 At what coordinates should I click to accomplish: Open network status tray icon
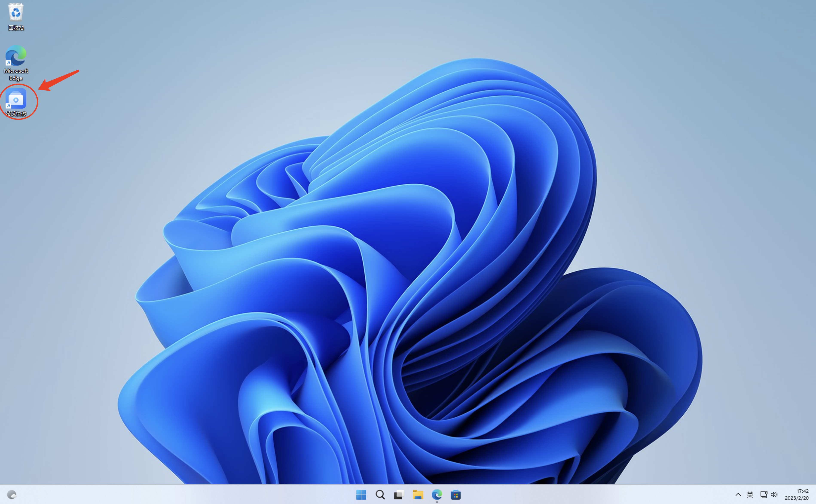[x=764, y=495]
